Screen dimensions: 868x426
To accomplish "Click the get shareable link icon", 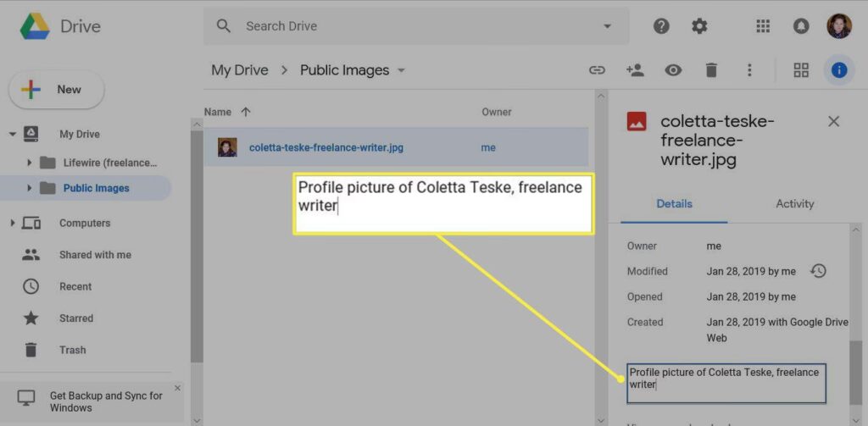I will coord(597,70).
